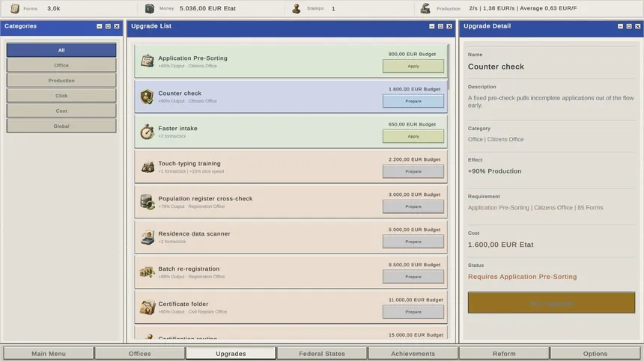
Task: Go to the Achievements tab
Action: (x=413, y=353)
